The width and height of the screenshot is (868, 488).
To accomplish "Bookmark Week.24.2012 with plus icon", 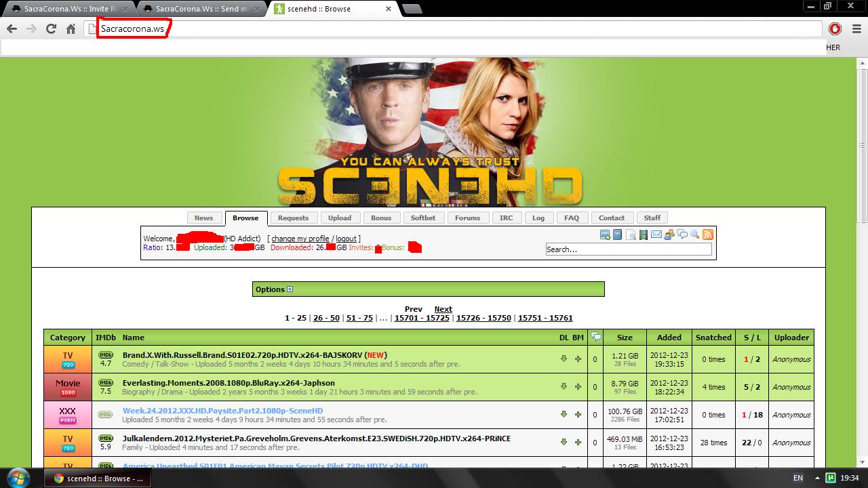I will tap(578, 414).
